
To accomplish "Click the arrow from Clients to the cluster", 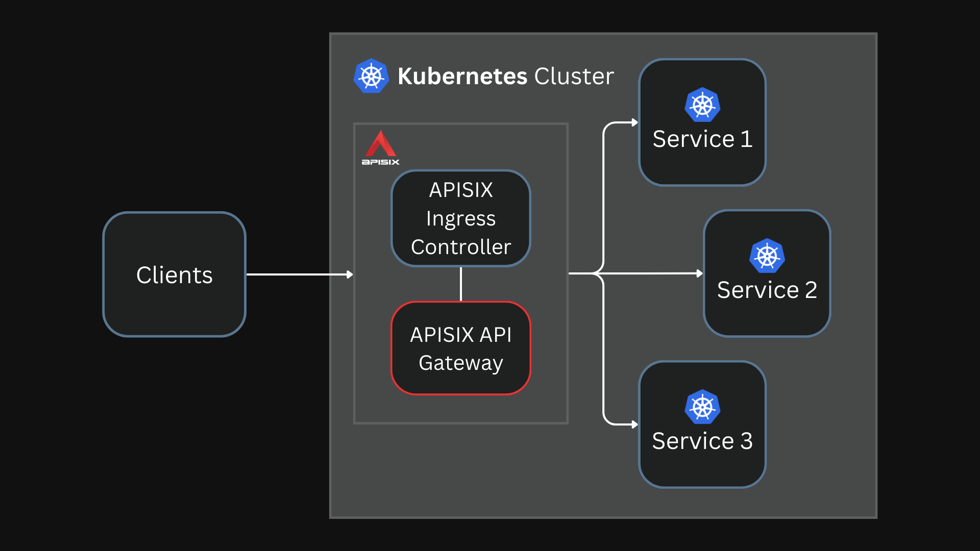I will pos(300,274).
